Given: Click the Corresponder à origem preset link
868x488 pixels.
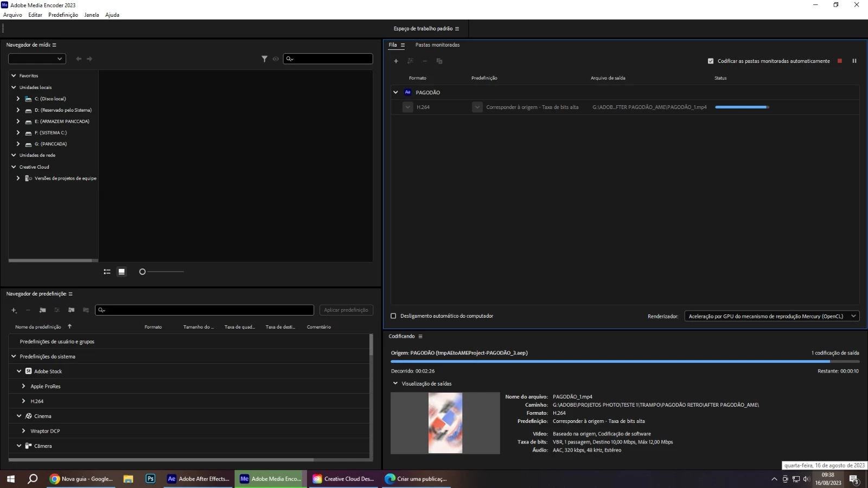Looking at the screenshot, I should coord(532,107).
